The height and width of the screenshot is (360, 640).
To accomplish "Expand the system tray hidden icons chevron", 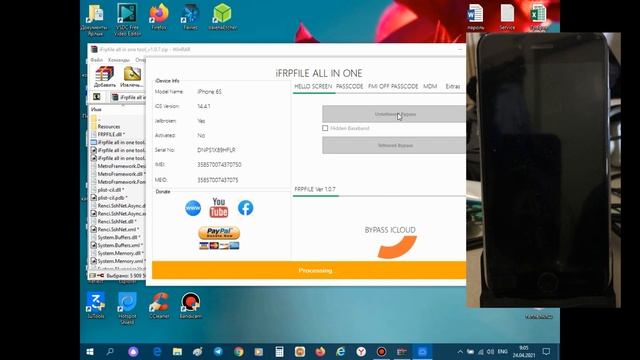I will [460, 351].
